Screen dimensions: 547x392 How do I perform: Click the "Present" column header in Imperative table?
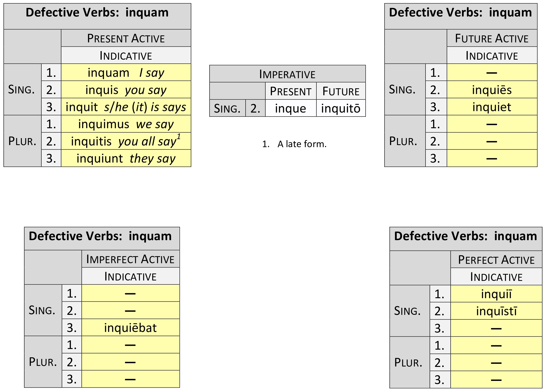(x=290, y=91)
